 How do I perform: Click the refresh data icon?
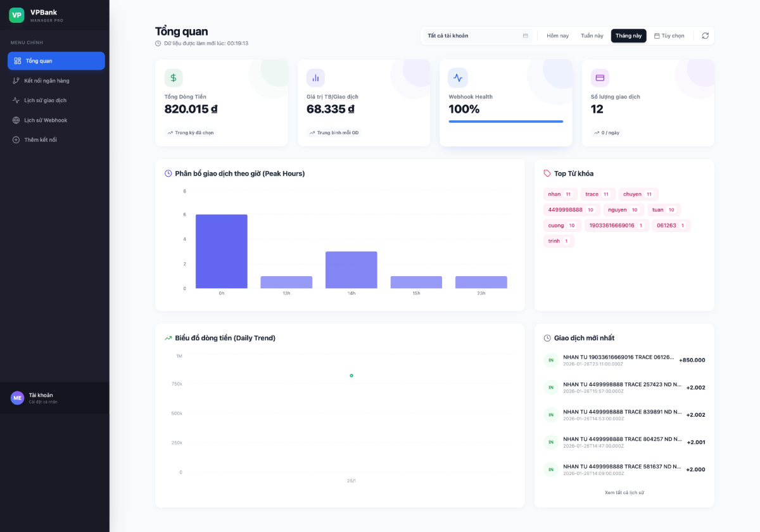tap(705, 36)
